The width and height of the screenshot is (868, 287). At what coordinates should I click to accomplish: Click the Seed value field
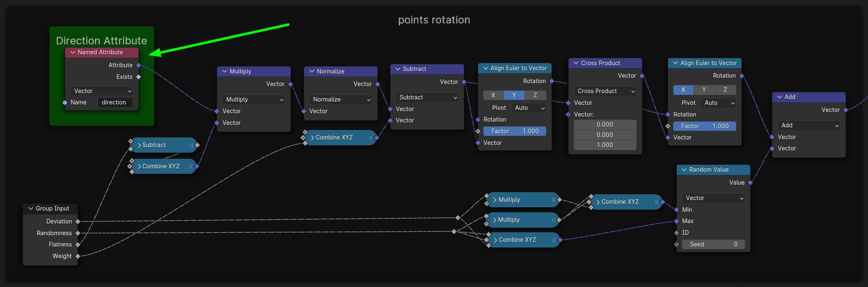point(714,244)
